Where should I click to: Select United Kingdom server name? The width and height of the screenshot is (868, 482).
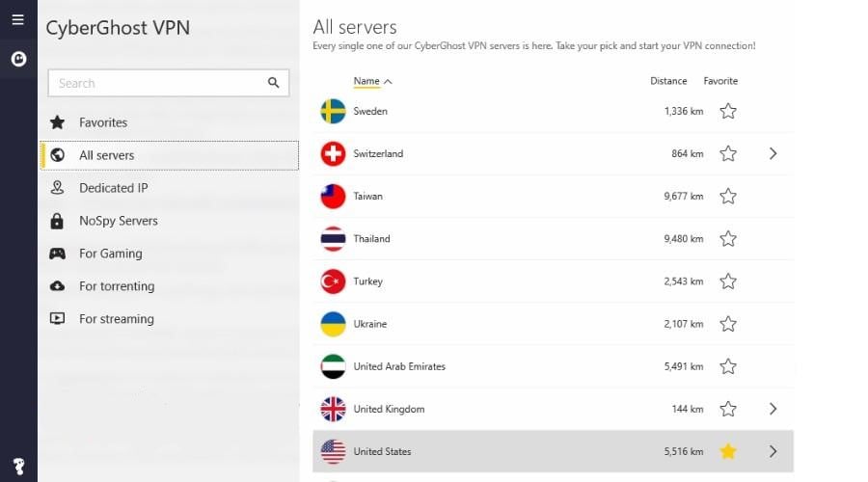[x=389, y=409]
